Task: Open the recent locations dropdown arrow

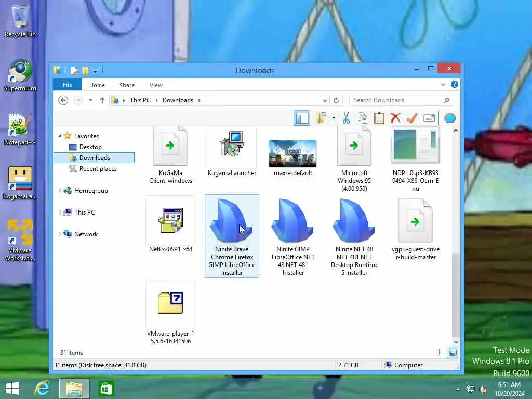Action: click(x=90, y=100)
